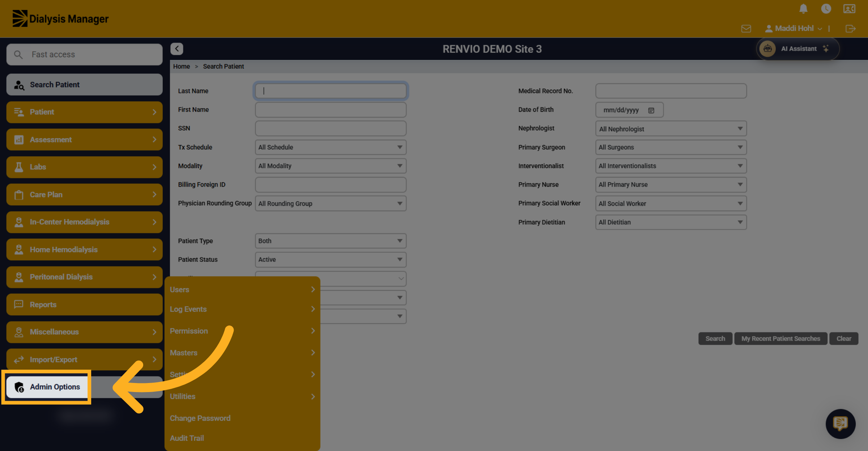Expand Home Hemodialysis menu
868x451 pixels.
tap(84, 250)
